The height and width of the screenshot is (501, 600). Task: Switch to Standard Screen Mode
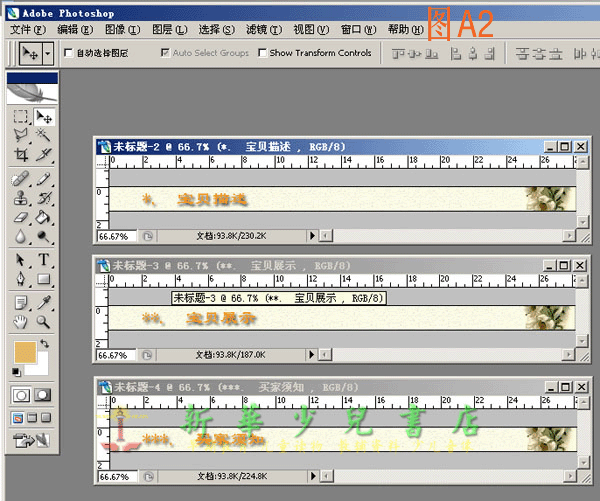[x=18, y=418]
